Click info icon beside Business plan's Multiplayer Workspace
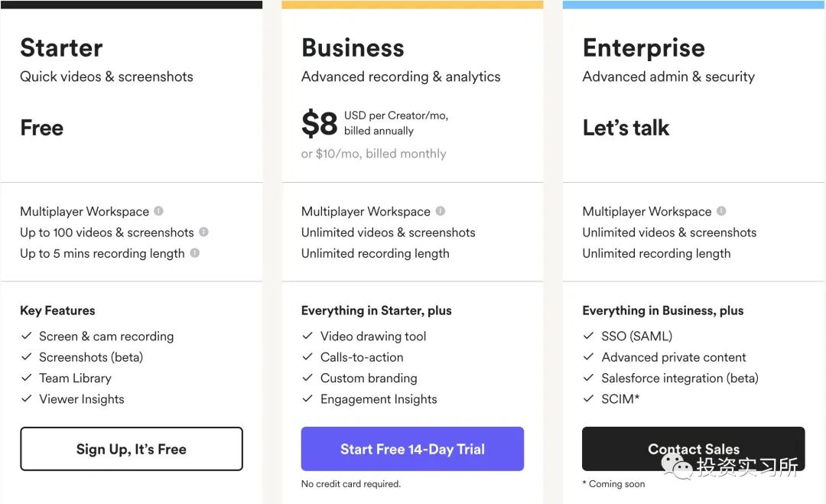The image size is (826, 504). pos(440,211)
